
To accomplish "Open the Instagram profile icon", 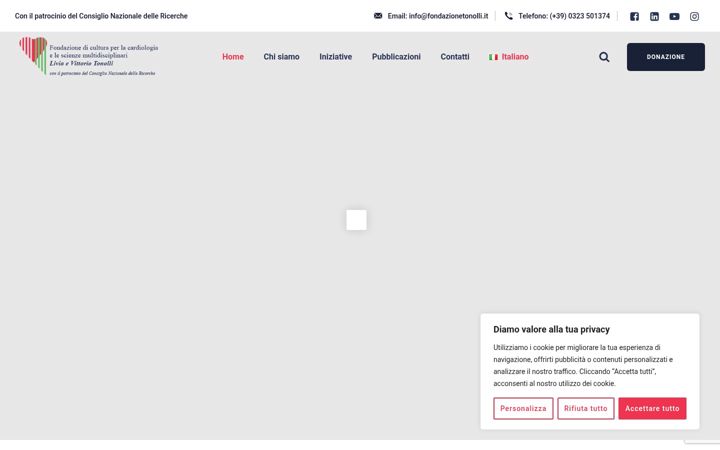I will pyautogui.click(x=694, y=17).
